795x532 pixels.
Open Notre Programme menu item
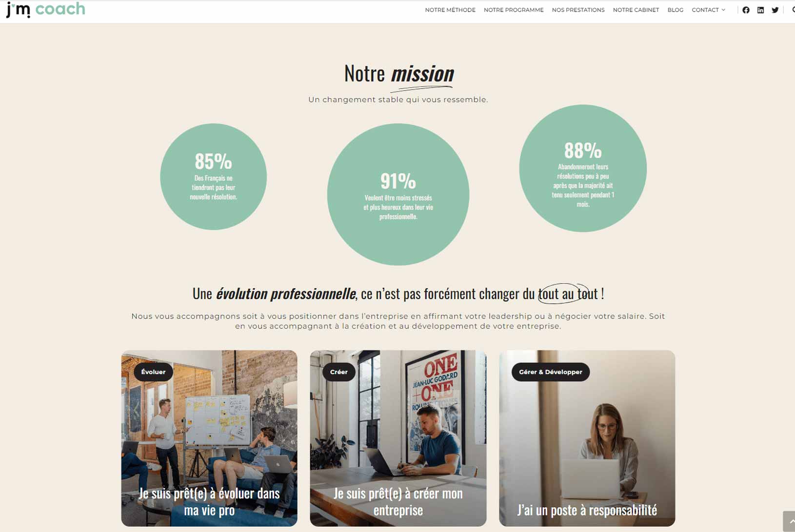pyautogui.click(x=514, y=10)
